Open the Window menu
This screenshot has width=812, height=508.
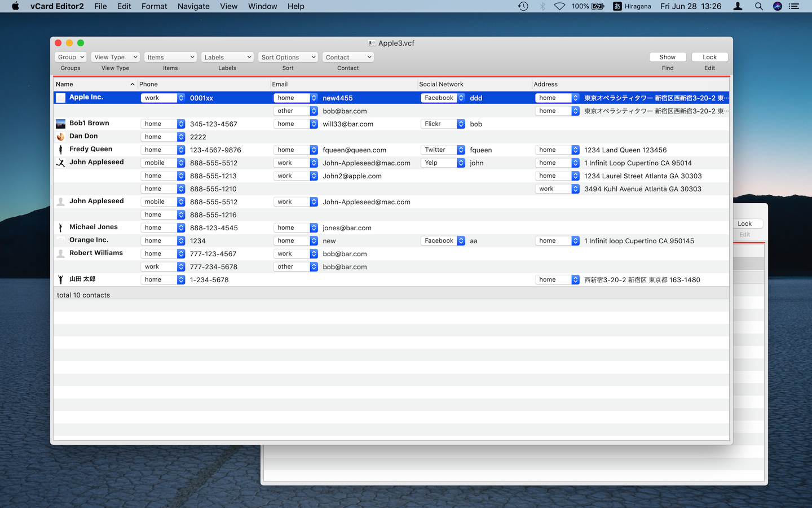click(262, 6)
